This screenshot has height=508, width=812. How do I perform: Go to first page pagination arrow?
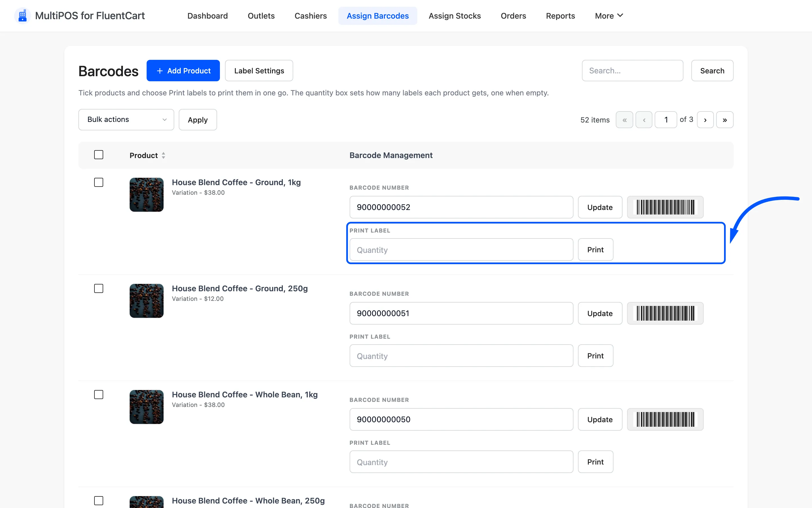pyautogui.click(x=624, y=120)
